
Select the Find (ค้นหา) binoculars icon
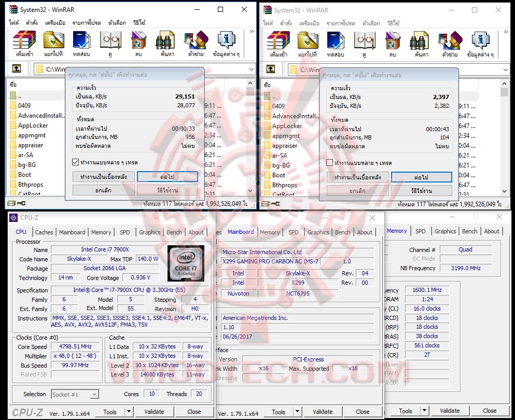(x=165, y=41)
